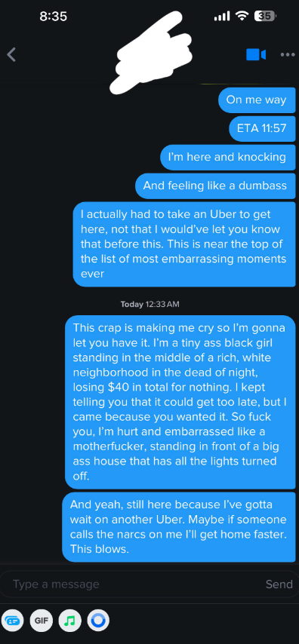Tap the 'On me way' message bubble
The height and width of the screenshot is (644, 299).
pyautogui.click(x=257, y=100)
